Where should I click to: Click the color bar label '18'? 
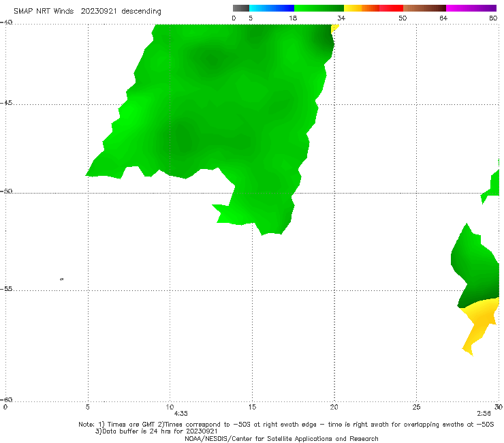(x=293, y=18)
